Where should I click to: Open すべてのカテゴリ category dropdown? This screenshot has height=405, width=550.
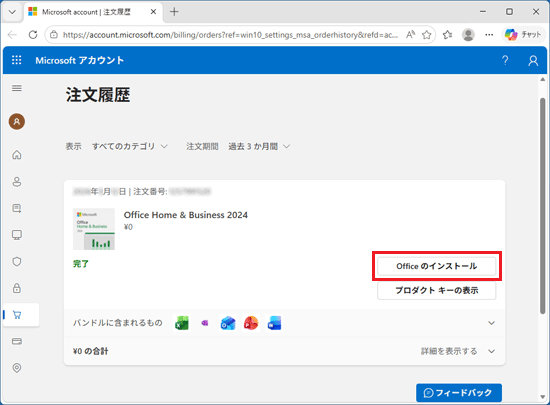pyautogui.click(x=130, y=146)
